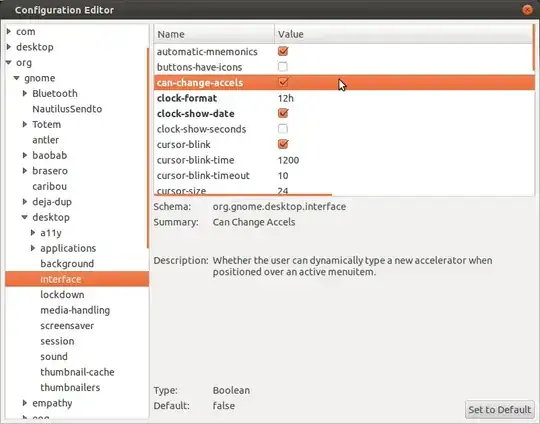The width and height of the screenshot is (540, 424).
Task: Expand the deja-dup node arrow
Action: (25, 202)
